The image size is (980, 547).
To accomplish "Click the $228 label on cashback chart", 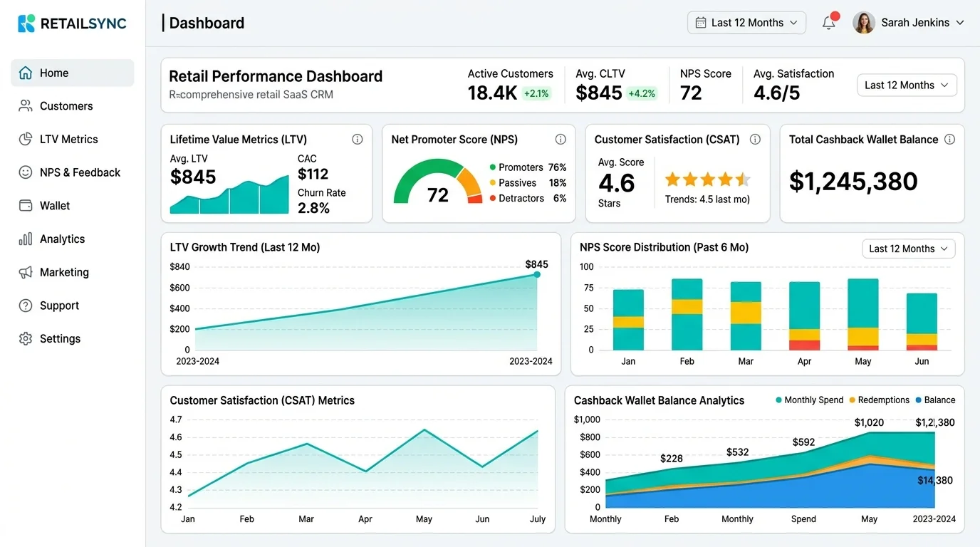I will (672, 459).
